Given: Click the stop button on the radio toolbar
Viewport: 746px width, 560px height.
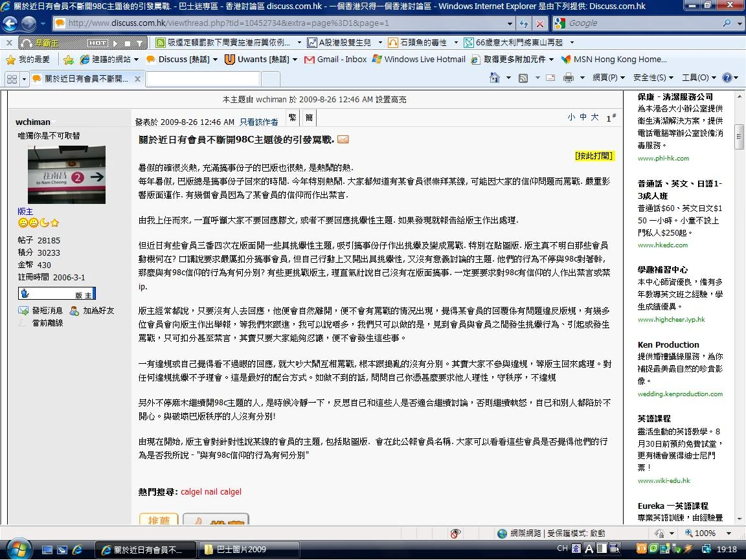Looking at the screenshot, I should pos(127,43).
